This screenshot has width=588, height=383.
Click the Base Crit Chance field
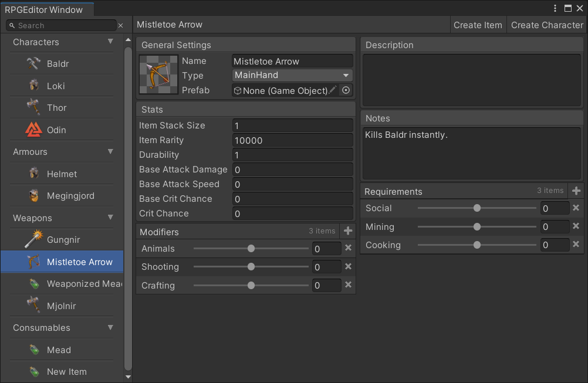pos(292,199)
